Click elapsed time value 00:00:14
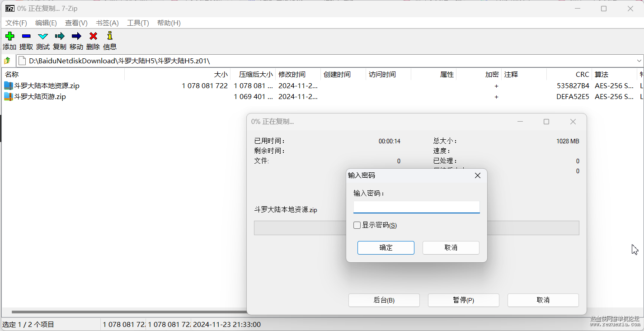 click(x=390, y=141)
